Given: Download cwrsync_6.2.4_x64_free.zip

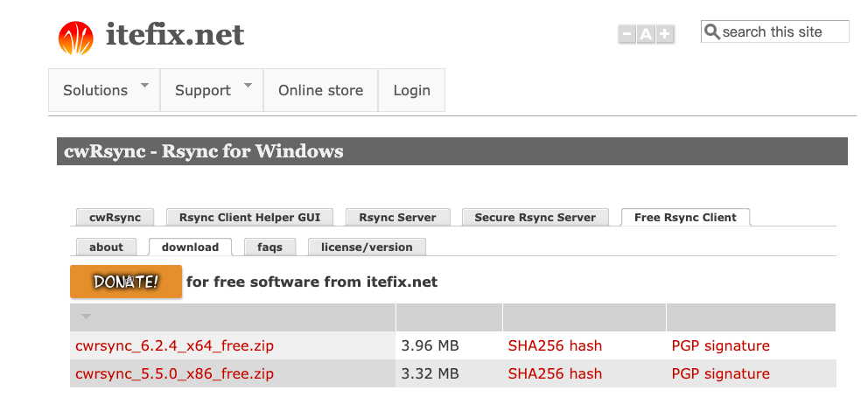Looking at the screenshot, I should (x=174, y=346).
